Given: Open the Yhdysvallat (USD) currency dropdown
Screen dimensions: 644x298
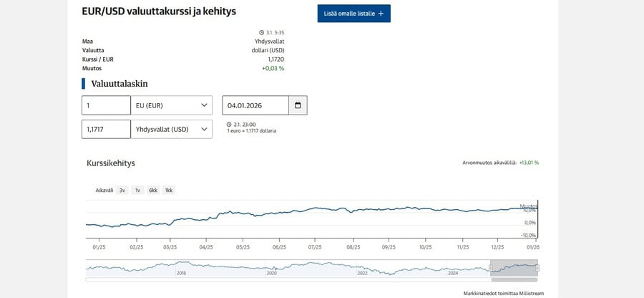Looking at the screenshot, I should tap(172, 129).
